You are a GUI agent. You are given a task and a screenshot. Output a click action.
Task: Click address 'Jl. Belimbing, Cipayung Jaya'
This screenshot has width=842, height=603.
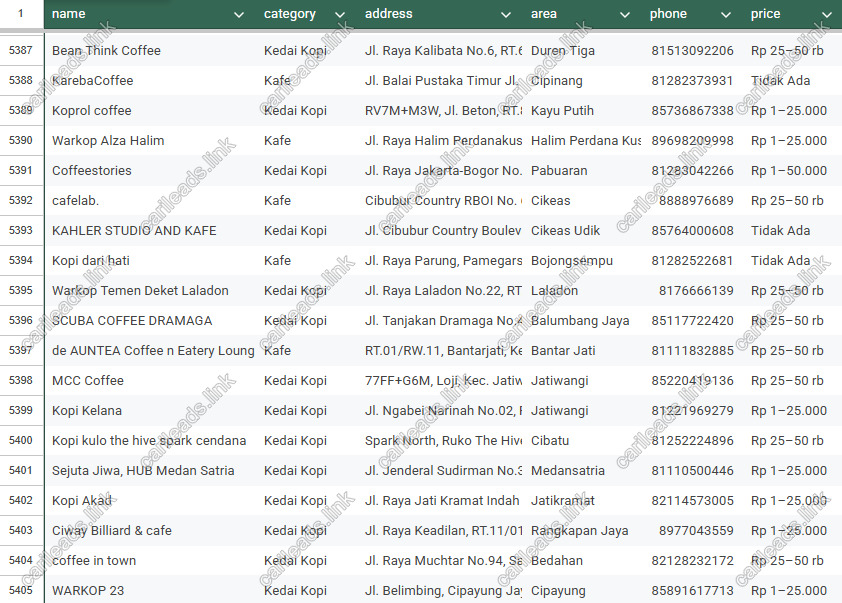(x=442, y=590)
